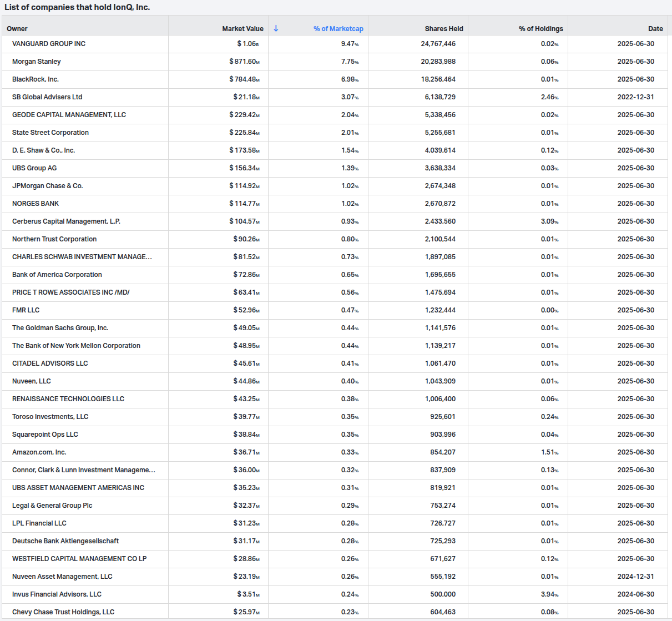Click the 9.47% marketcap value
672x621 pixels.
(350, 44)
